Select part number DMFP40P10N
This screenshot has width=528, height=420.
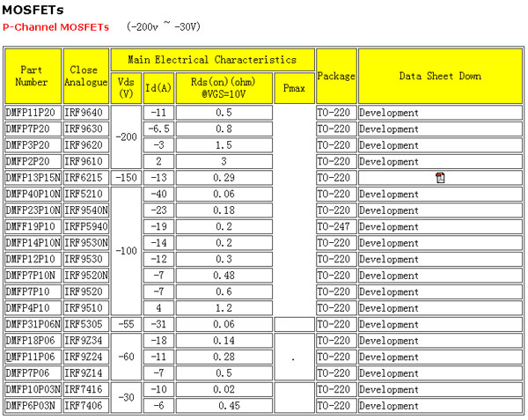tap(33, 194)
